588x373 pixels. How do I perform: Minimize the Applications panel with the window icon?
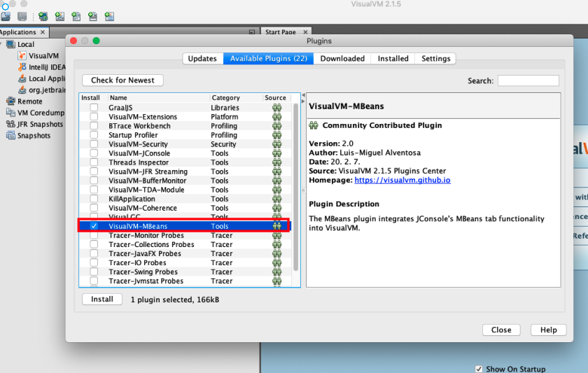(252, 32)
